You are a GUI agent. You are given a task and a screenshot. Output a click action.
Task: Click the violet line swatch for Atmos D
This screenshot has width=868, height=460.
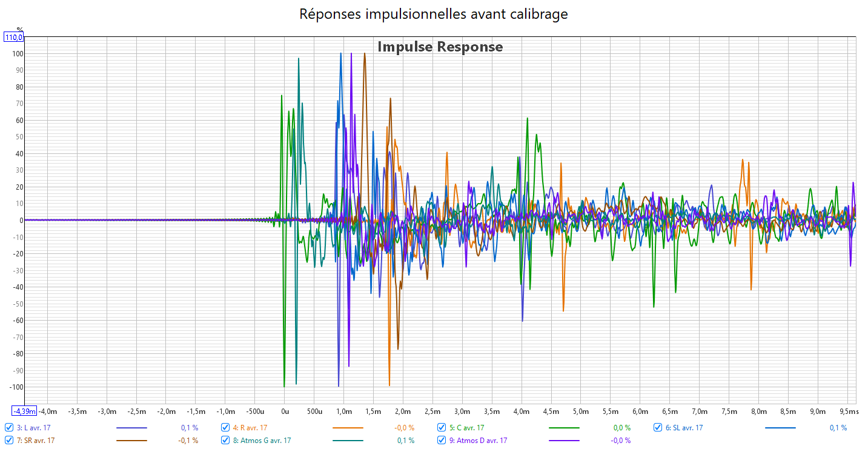[564, 441]
